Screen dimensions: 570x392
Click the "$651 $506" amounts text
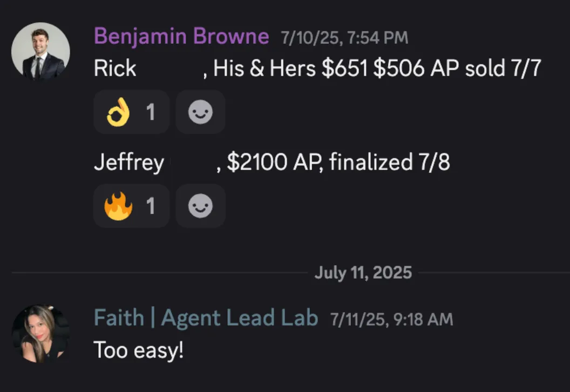373,68
